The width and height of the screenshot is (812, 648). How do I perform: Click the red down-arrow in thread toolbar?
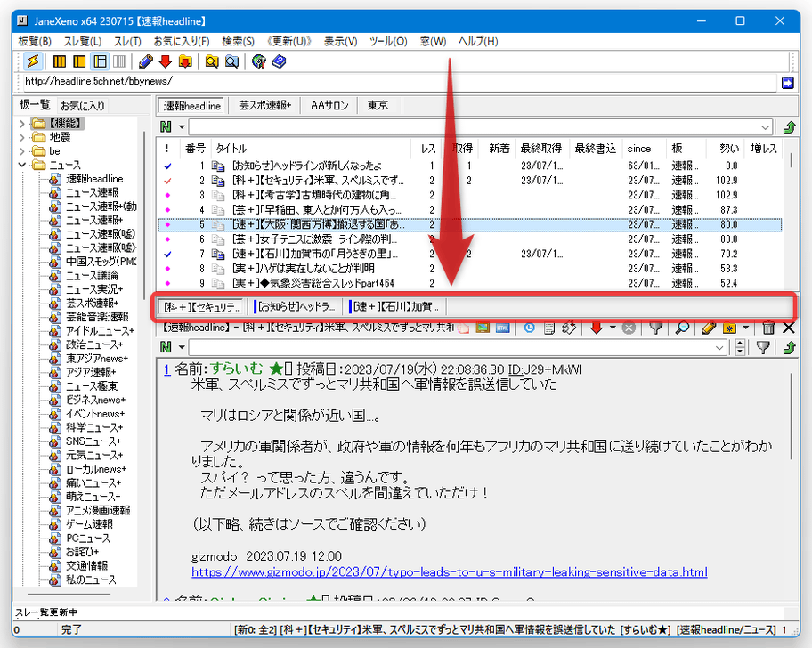597,328
